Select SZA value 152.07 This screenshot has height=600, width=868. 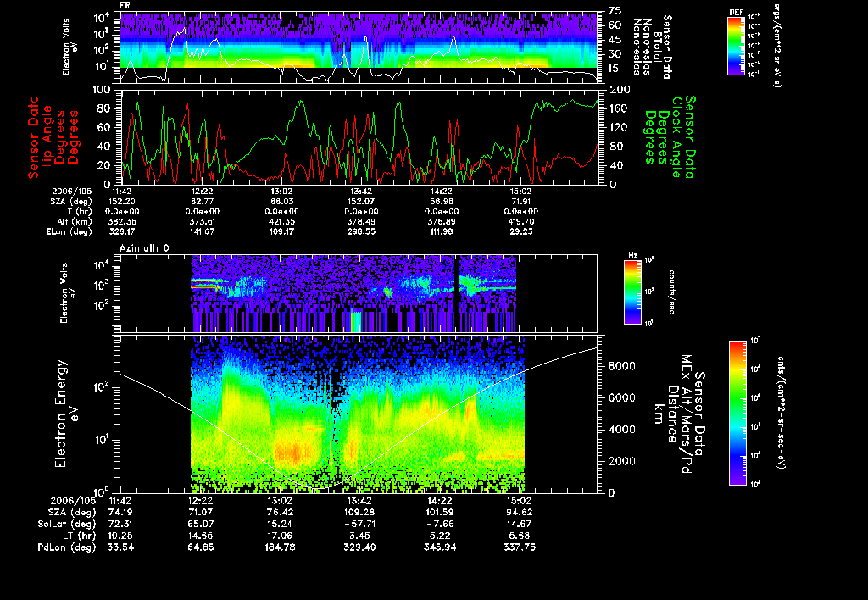pos(361,202)
